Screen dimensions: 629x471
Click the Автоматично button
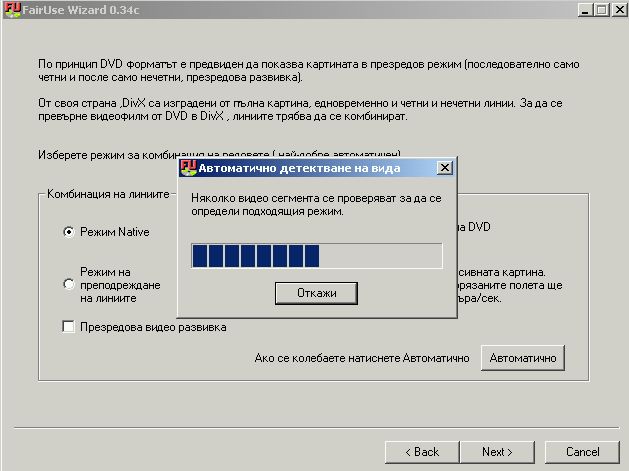523,358
